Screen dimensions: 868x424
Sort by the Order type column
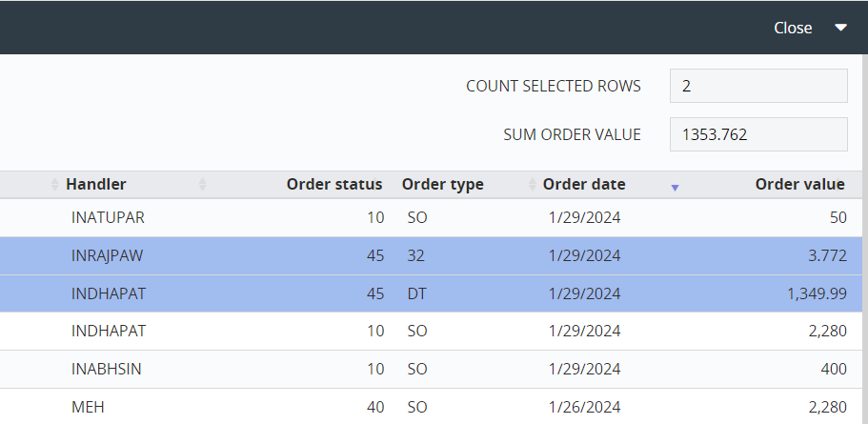pyautogui.click(x=443, y=184)
